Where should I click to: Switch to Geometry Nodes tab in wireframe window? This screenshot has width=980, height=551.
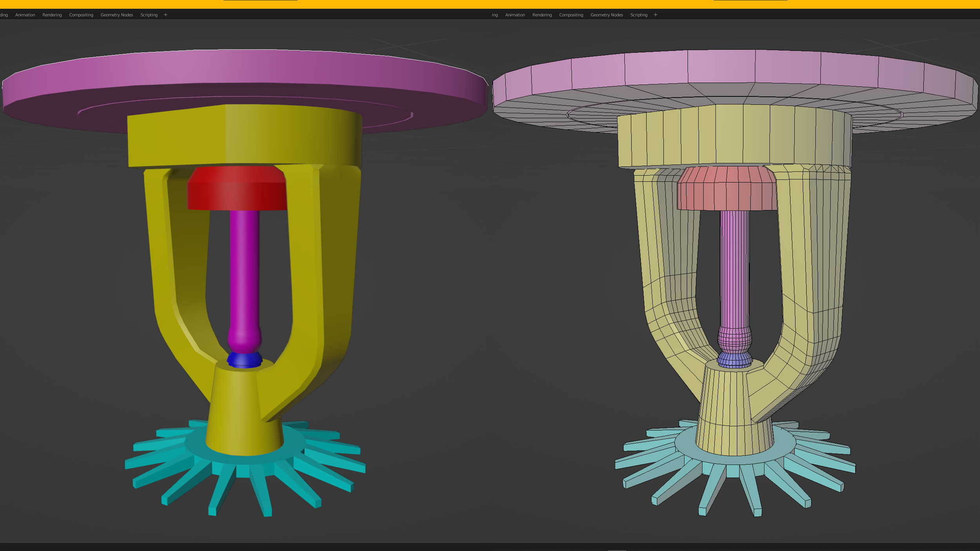click(x=606, y=15)
